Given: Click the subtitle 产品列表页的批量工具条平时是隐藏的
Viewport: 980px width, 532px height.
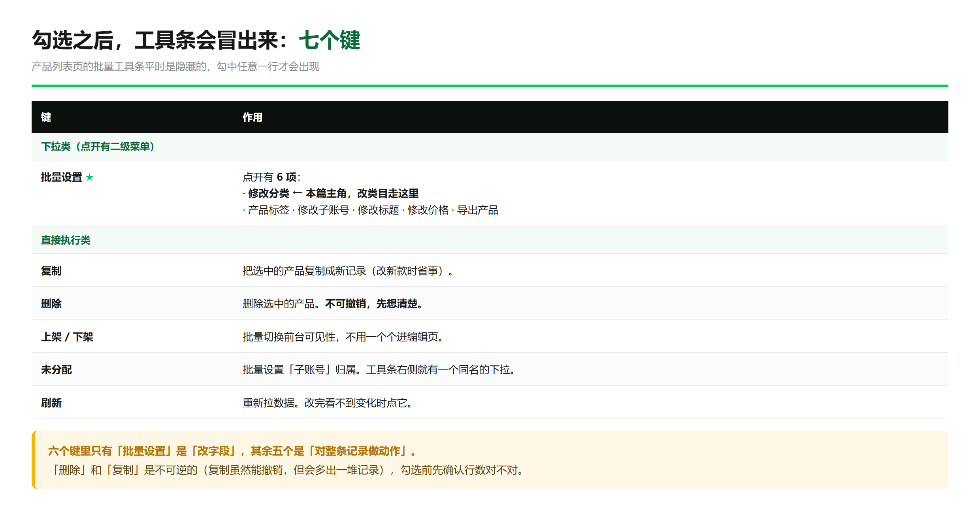Looking at the screenshot, I should point(119,66).
